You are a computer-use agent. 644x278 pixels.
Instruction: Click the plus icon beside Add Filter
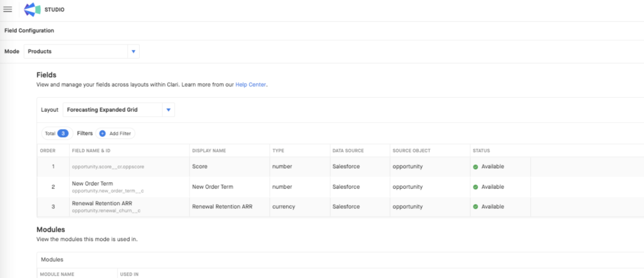pos(103,133)
